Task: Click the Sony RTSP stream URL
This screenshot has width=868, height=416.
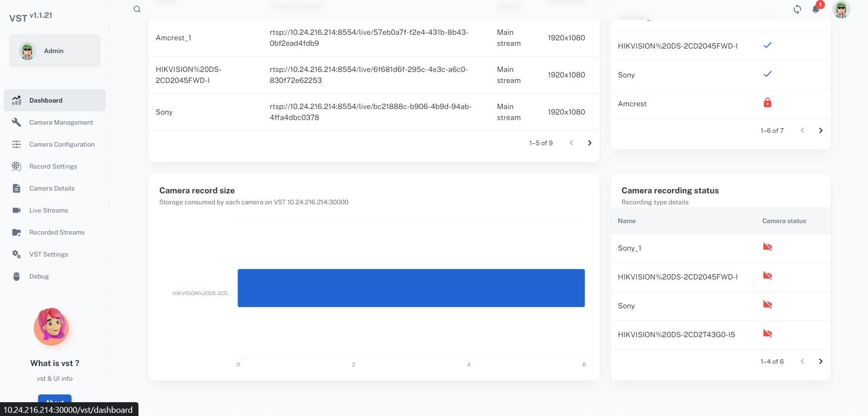Action: [x=370, y=112]
